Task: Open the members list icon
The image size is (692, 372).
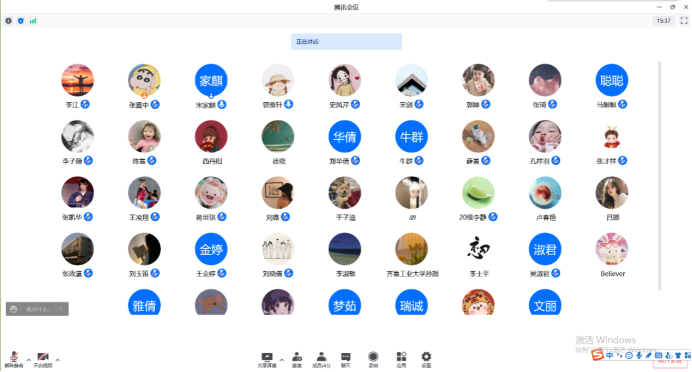Action: (x=321, y=360)
